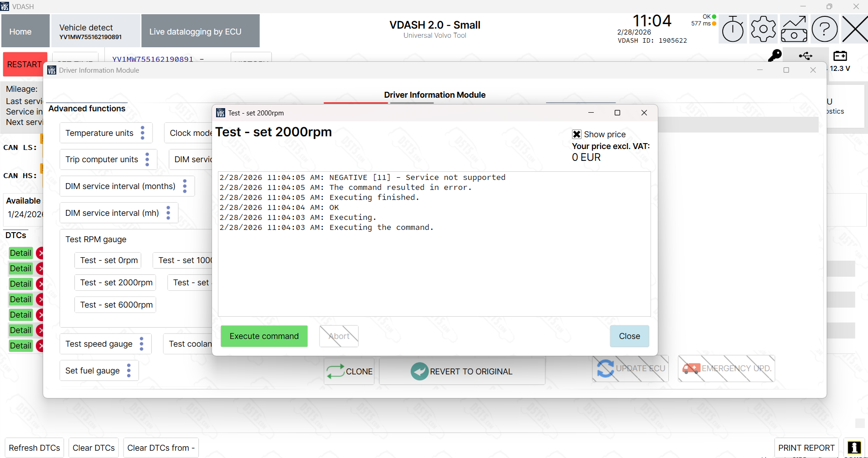868x458 pixels.
Task: Click the battery voltage icon
Action: 840,56
